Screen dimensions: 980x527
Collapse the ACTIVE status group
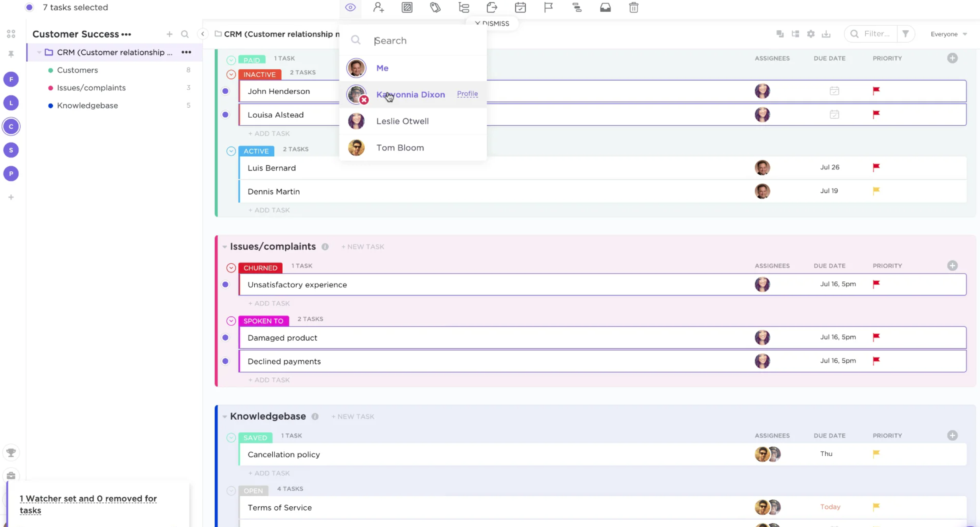pos(231,151)
